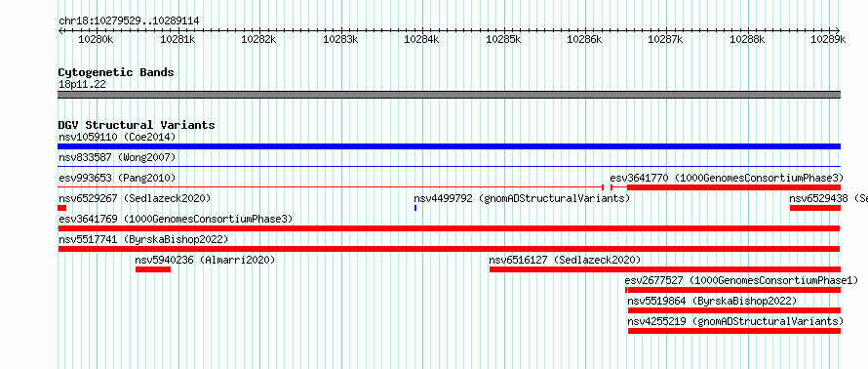Image resolution: width=868 pixels, height=369 pixels.
Task: Click the thin blue nsv833587 variant line
Action: pyautogui.click(x=449, y=166)
